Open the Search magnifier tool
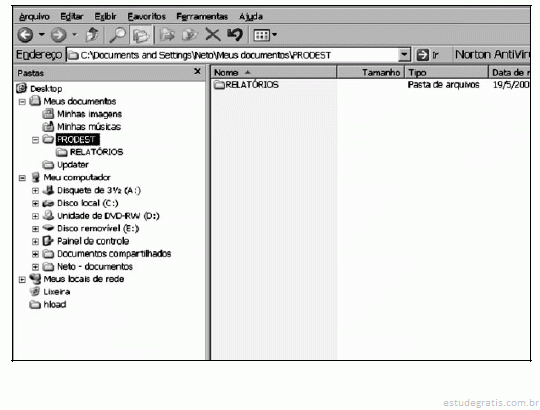The image size is (540, 410). (117, 35)
